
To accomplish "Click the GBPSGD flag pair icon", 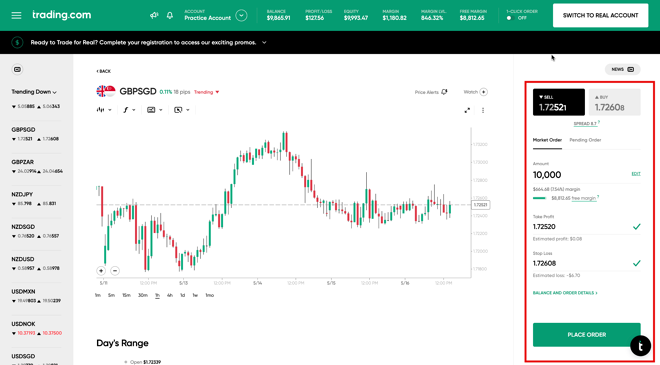I will [x=106, y=91].
